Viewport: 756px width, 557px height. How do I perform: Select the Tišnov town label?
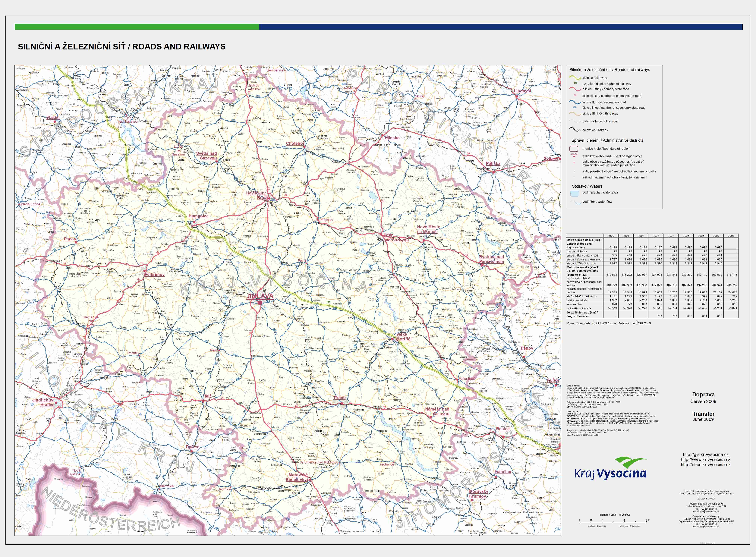(527, 348)
